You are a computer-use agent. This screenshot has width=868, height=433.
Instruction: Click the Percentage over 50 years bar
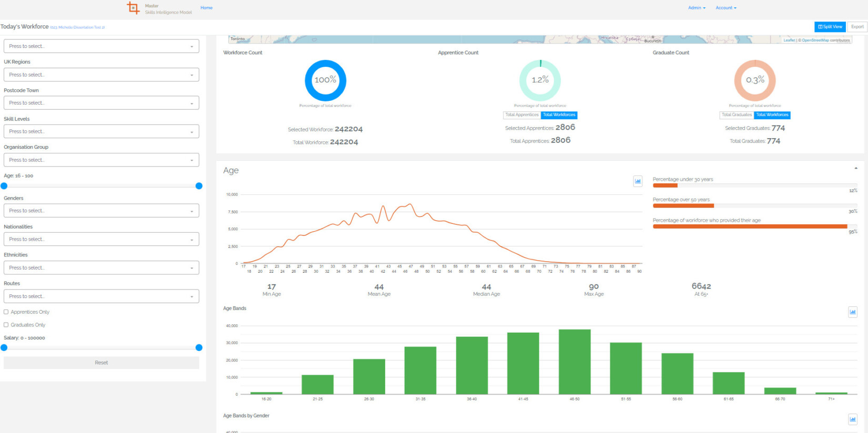tap(755, 206)
